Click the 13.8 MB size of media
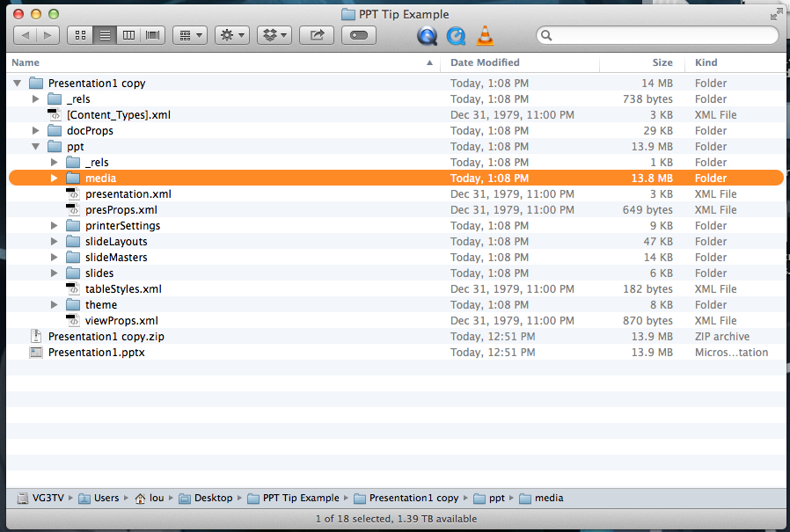790x532 pixels. pyautogui.click(x=652, y=178)
